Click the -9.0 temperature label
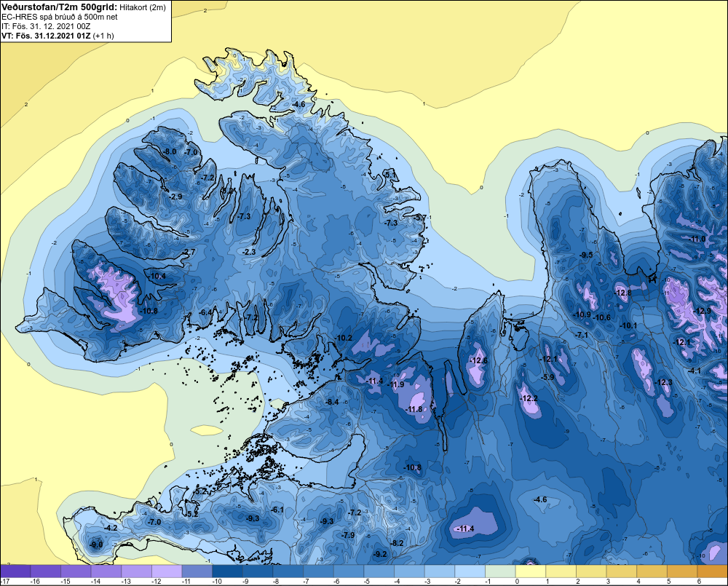The image size is (728, 586). click(x=97, y=545)
